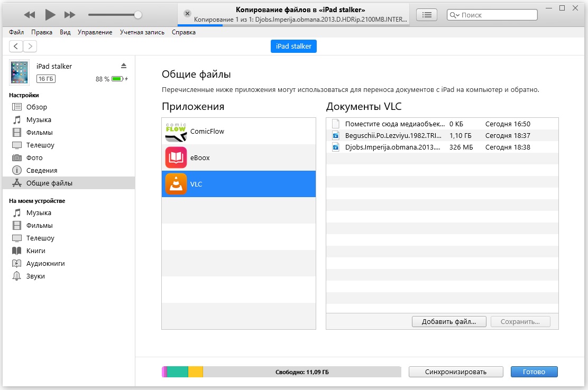Eject the iPad stalker device
Image resolution: width=588 pixels, height=390 pixels.
124,66
